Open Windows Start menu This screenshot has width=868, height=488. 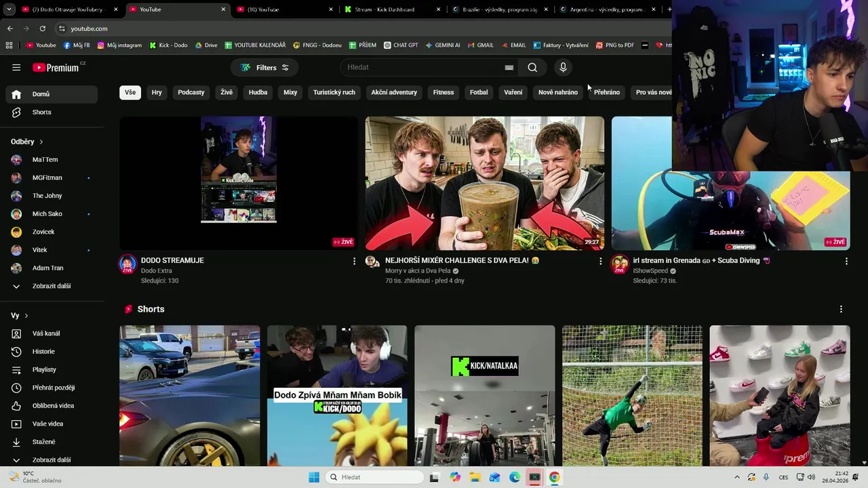coord(314,477)
